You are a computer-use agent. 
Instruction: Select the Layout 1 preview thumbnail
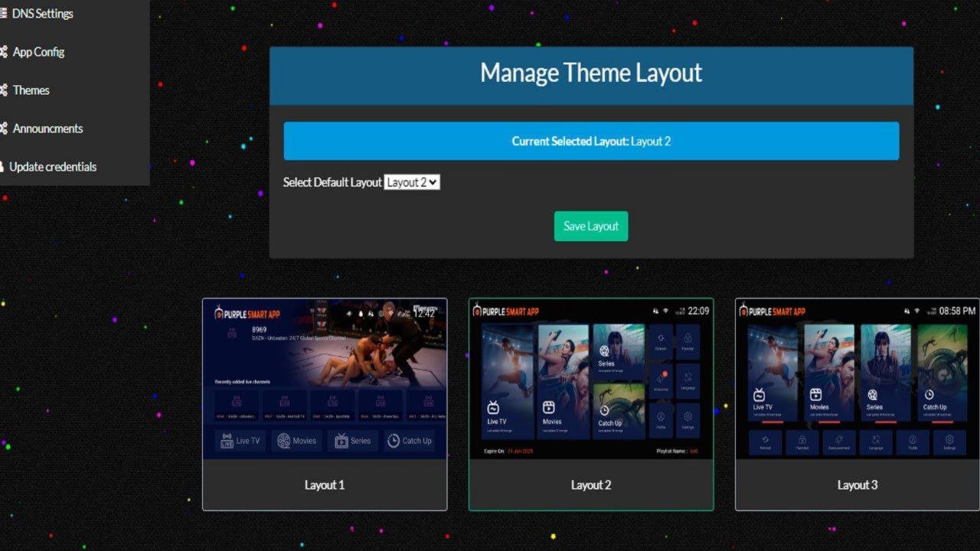325,379
